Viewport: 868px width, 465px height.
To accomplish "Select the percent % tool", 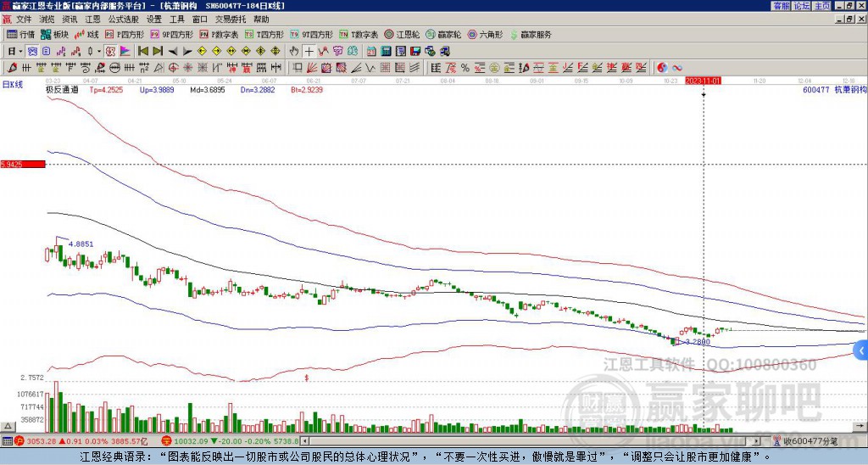I will (x=465, y=68).
